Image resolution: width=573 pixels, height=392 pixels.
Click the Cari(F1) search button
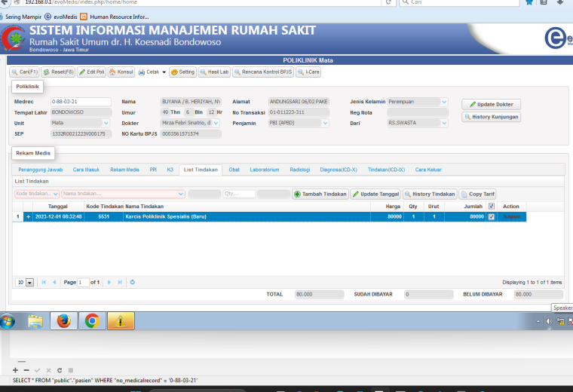pos(24,72)
